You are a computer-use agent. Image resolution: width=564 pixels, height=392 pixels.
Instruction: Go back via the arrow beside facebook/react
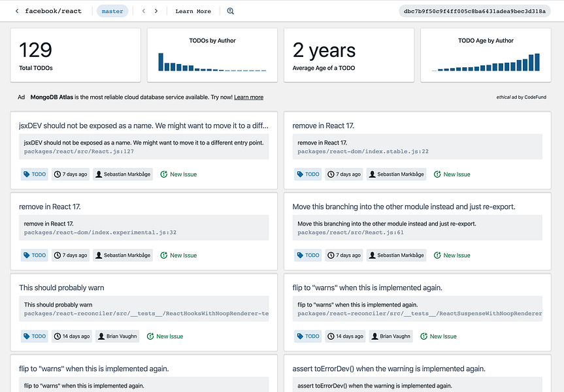click(17, 11)
